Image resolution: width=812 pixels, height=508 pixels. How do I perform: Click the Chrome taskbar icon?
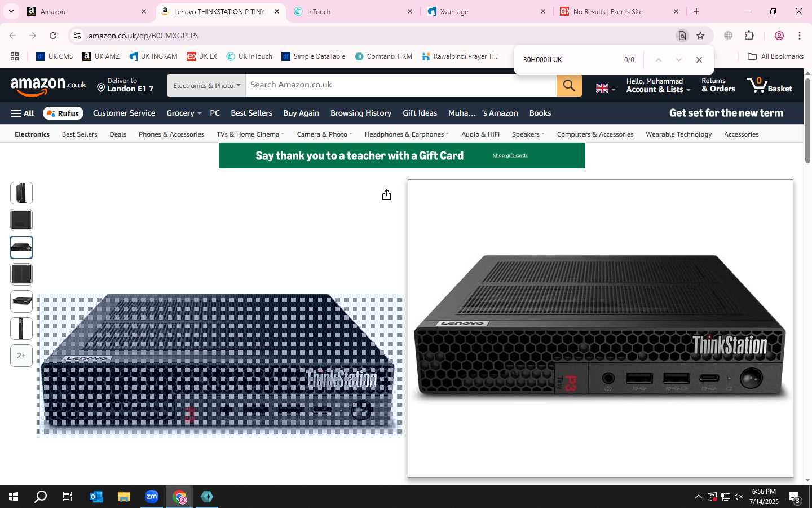pos(179,497)
